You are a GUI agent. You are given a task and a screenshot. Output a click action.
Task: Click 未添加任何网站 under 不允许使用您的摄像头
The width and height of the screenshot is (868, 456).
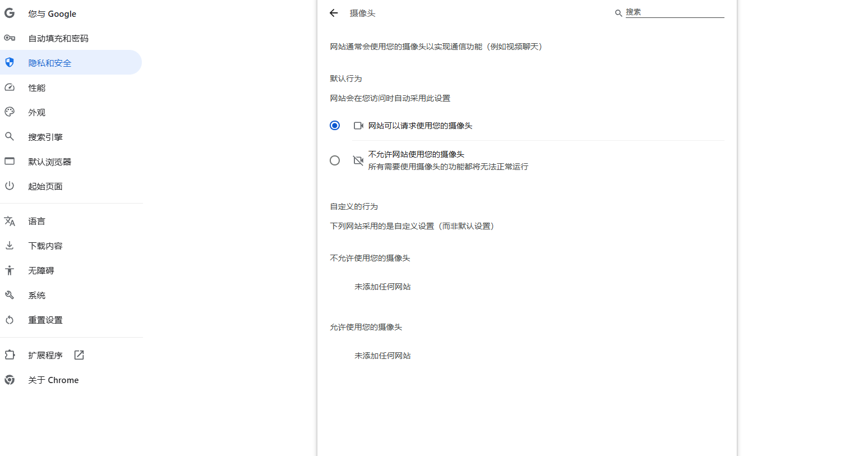[x=382, y=287]
